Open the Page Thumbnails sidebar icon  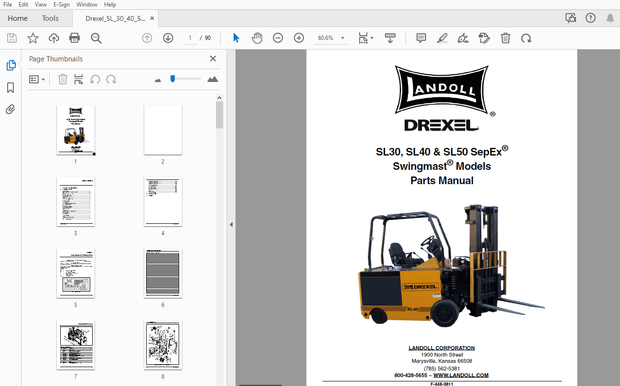[11, 65]
